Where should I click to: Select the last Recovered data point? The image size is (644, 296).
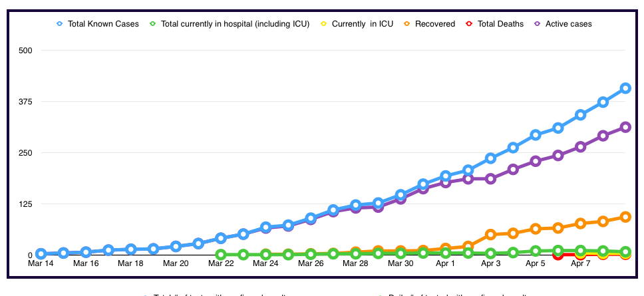(625, 217)
